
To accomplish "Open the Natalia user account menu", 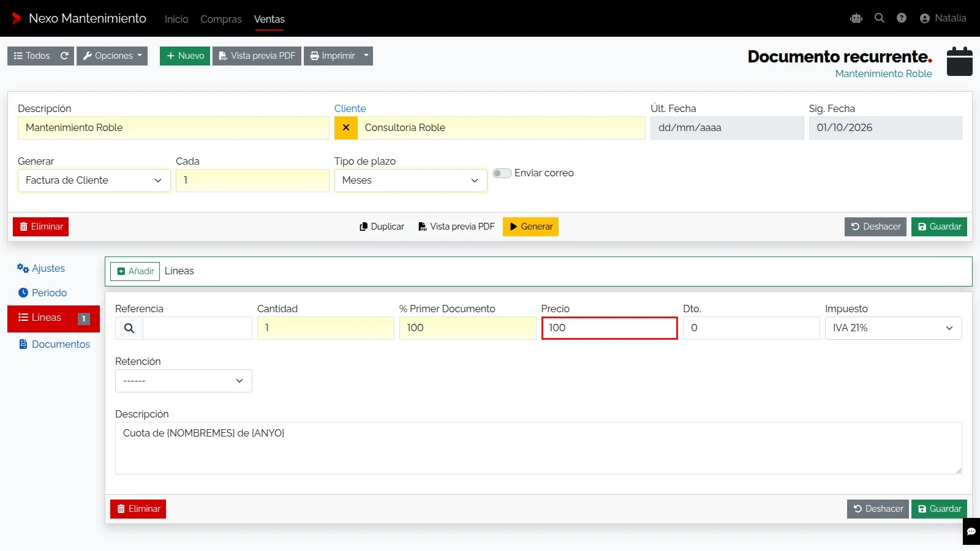I will coord(943,18).
